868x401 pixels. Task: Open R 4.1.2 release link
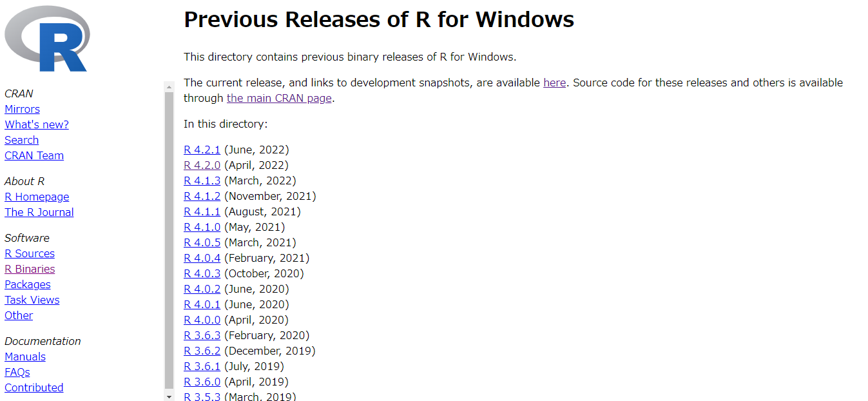point(202,196)
